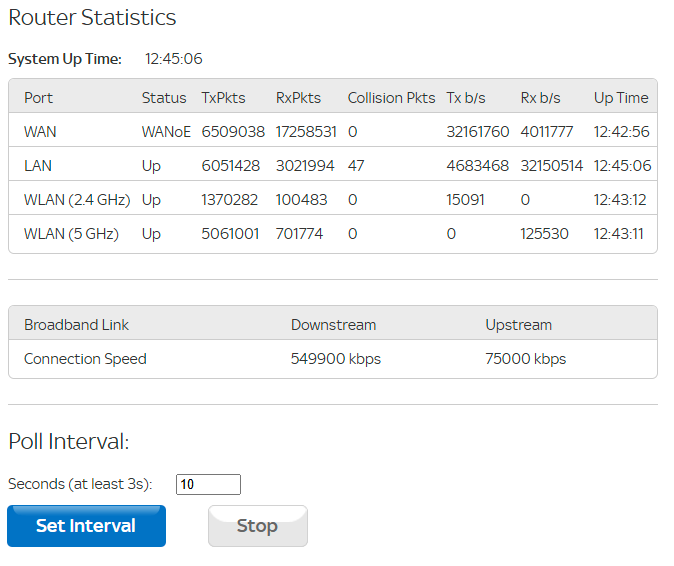Viewport: 674px width, 566px height.
Task: Click the RxPkts column header
Action: coord(299,98)
